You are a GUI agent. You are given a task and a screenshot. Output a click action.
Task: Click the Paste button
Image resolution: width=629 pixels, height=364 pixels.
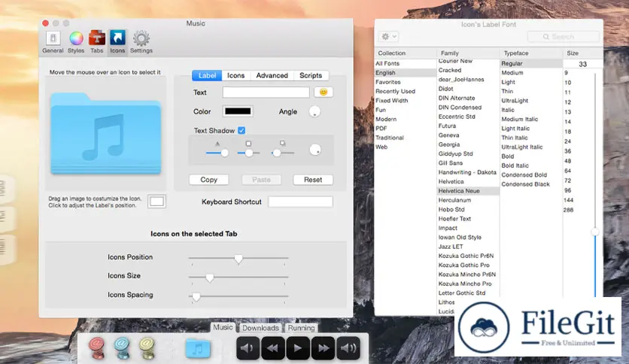click(261, 180)
